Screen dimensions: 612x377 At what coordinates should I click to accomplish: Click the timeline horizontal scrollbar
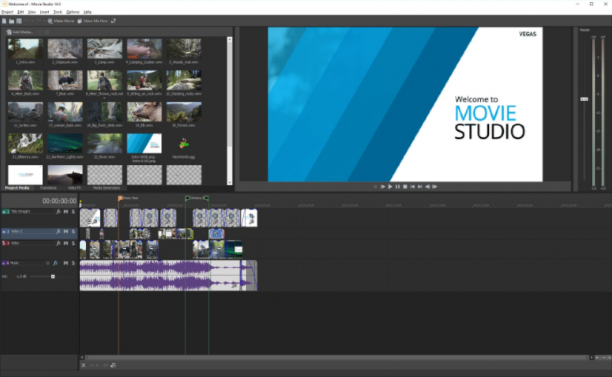336,357
